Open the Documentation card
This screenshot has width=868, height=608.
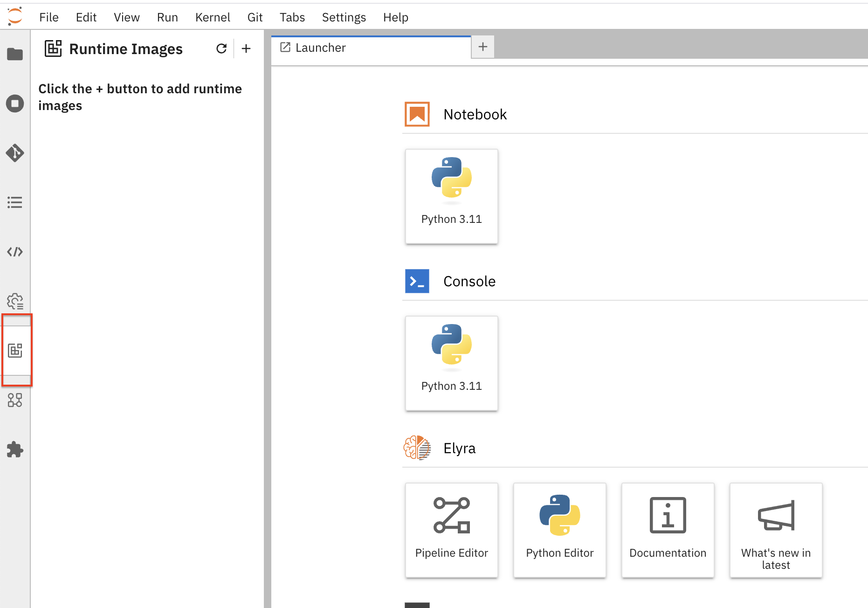coord(668,530)
